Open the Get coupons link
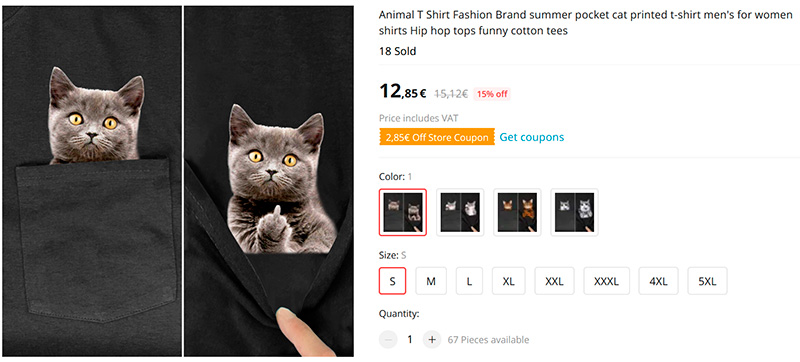 coord(532,137)
